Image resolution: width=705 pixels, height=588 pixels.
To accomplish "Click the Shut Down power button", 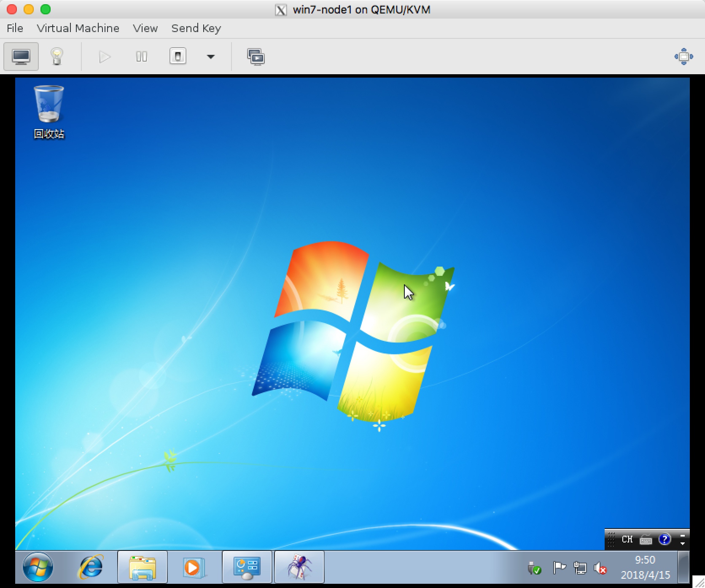I will click(178, 57).
